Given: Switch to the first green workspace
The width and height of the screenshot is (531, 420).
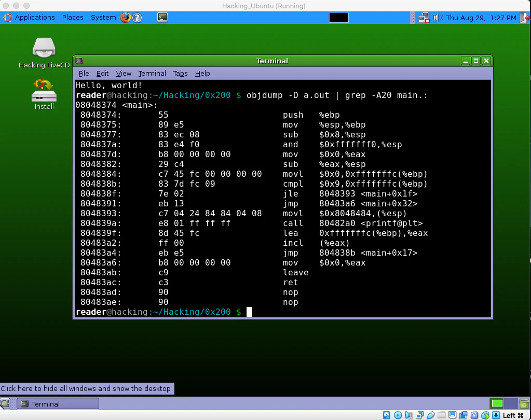Looking at the screenshot, I should click(x=497, y=403).
